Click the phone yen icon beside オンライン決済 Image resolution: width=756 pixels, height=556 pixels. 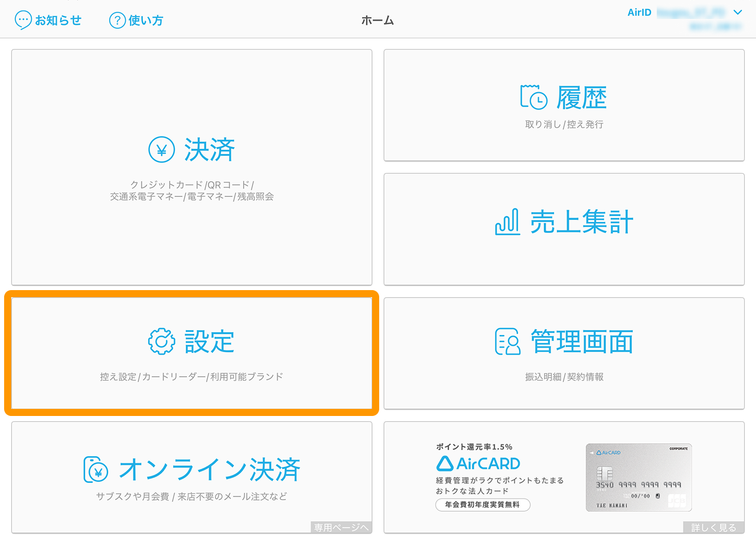coord(96,470)
